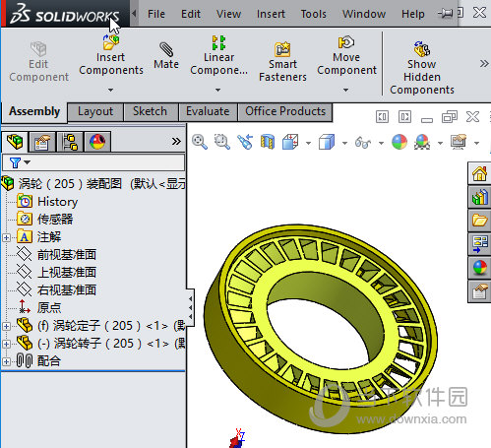Open FeatureManager design tree tab
This screenshot has width=491, height=448.
click(15, 142)
